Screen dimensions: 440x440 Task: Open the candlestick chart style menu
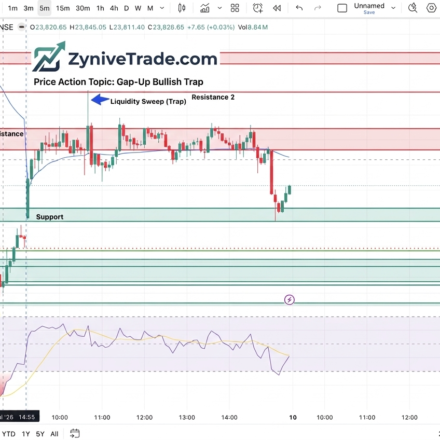point(182,8)
